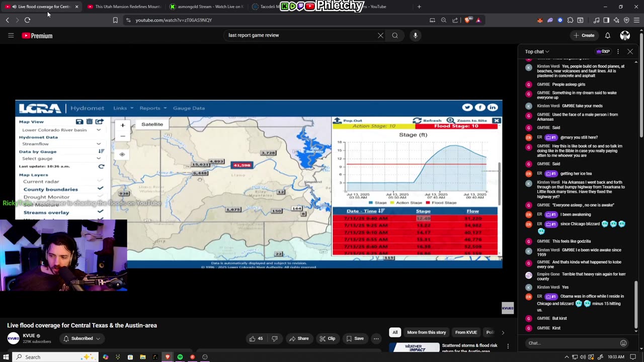Click the Create button
Screen dimensions: 644x362
(x=584, y=35)
